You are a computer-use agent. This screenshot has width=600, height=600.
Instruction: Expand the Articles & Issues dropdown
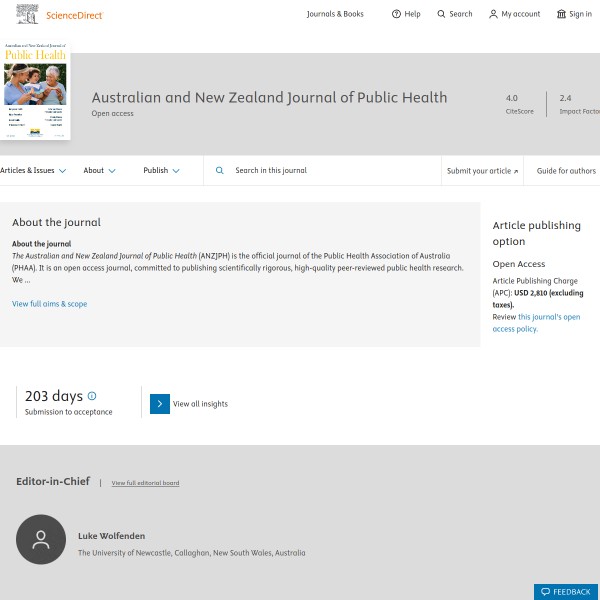33,171
